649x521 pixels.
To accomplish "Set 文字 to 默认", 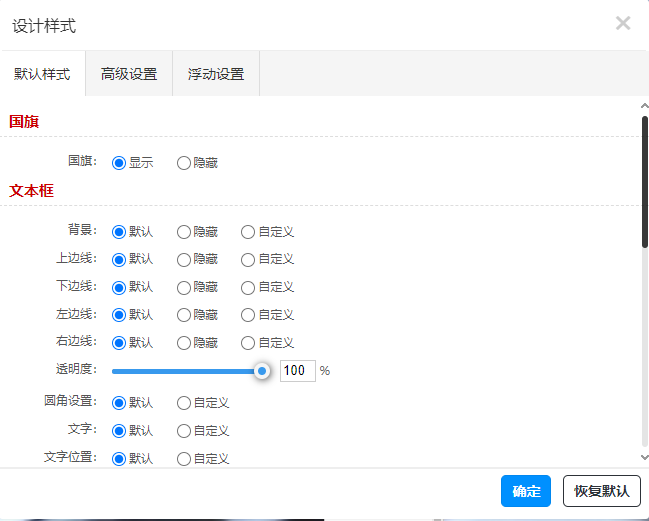I will (119, 431).
